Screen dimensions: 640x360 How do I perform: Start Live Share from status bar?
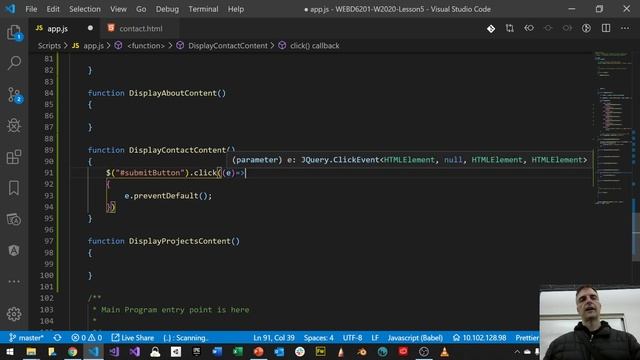[x=133, y=338]
